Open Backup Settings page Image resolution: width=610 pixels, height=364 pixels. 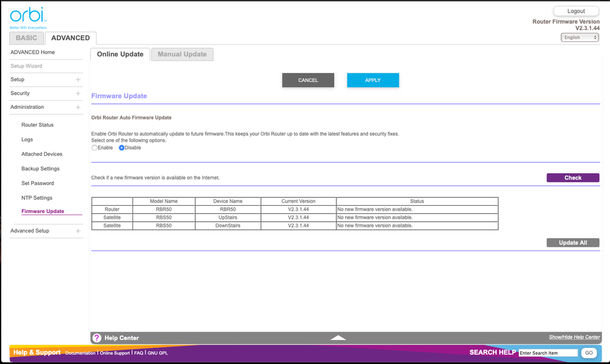[40, 169]
